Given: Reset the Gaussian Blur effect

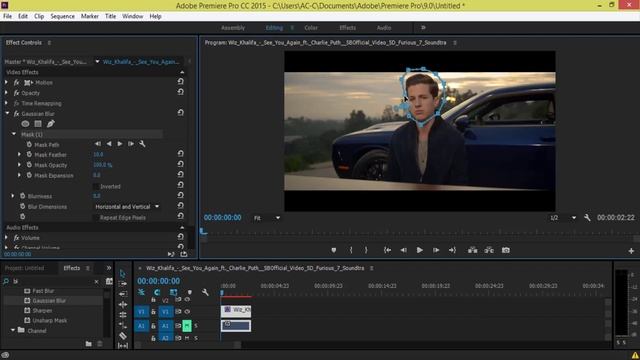Looking at the screenshot, I should click(x=180, y=113).
